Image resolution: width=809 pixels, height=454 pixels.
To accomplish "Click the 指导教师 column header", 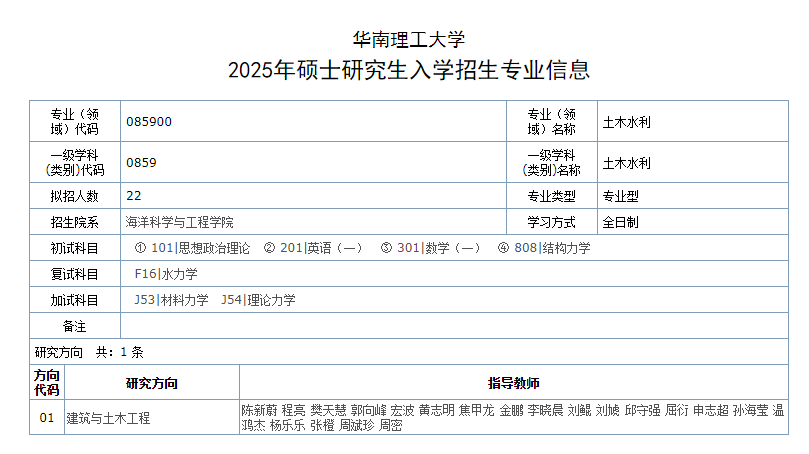I will coord(514,383).
